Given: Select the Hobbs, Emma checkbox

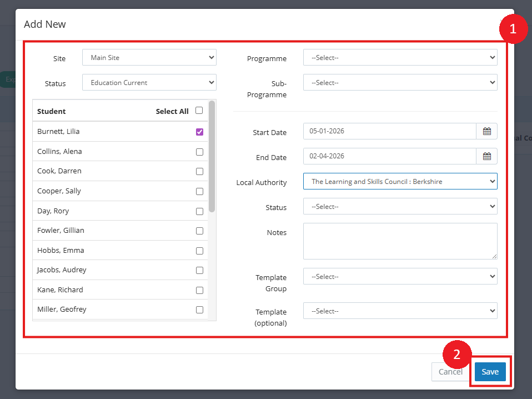Looking at the screenshot, I should click(x=199, y=251).
